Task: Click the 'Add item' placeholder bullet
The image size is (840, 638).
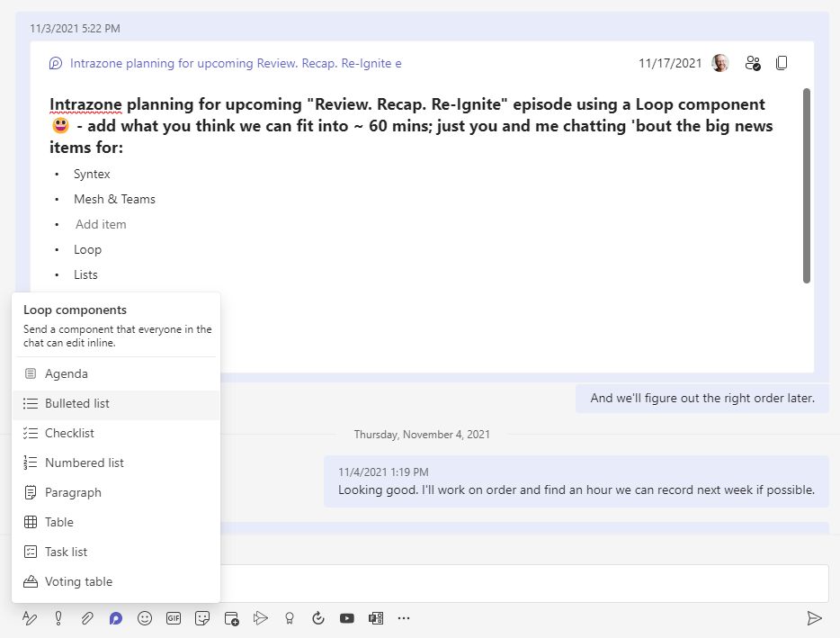Action: pyautogui.click(x=101, y=225)
